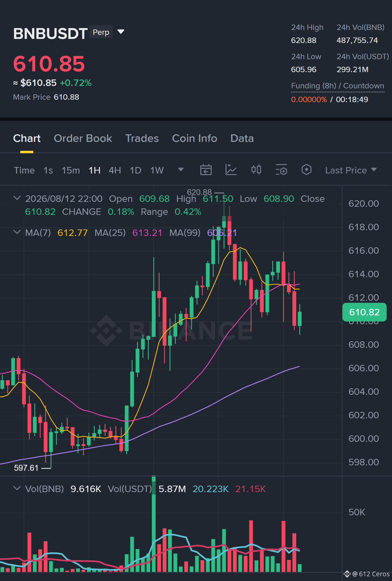Click the Vol(BNB) 9.616K value
Screen dimensions: 392x581
[x=86, y=489]
